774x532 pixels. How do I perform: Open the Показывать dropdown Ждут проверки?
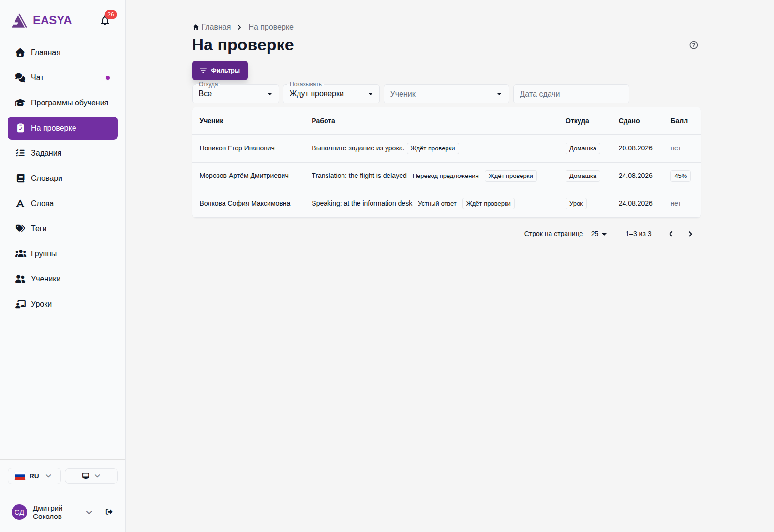pos(331,94)
